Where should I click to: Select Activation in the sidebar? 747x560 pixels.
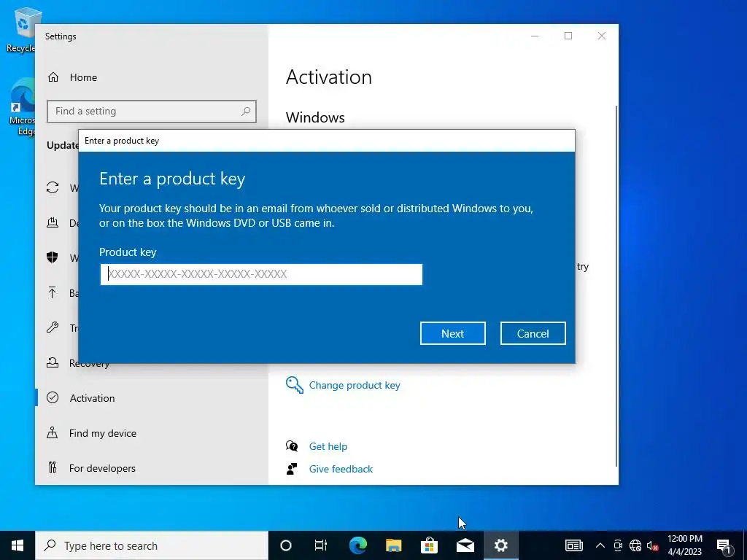pos(92,398)
